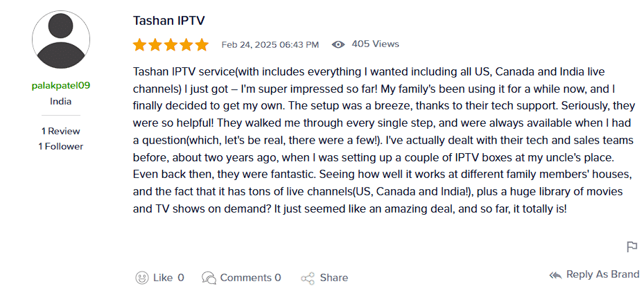Click the first orange rating star
Viewport: 644px width, 302px height.
[x=139, y=45]
